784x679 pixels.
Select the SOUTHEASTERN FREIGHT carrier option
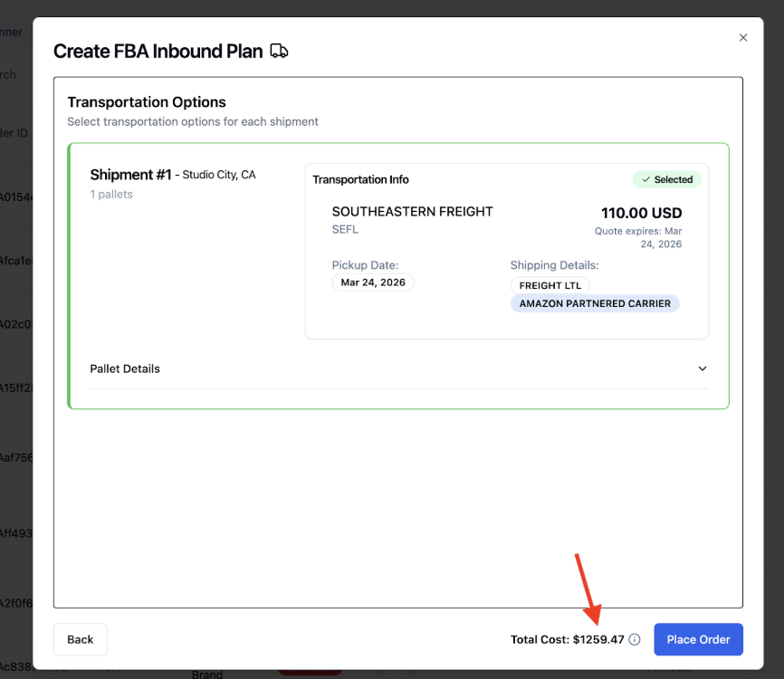click(413, 212)
